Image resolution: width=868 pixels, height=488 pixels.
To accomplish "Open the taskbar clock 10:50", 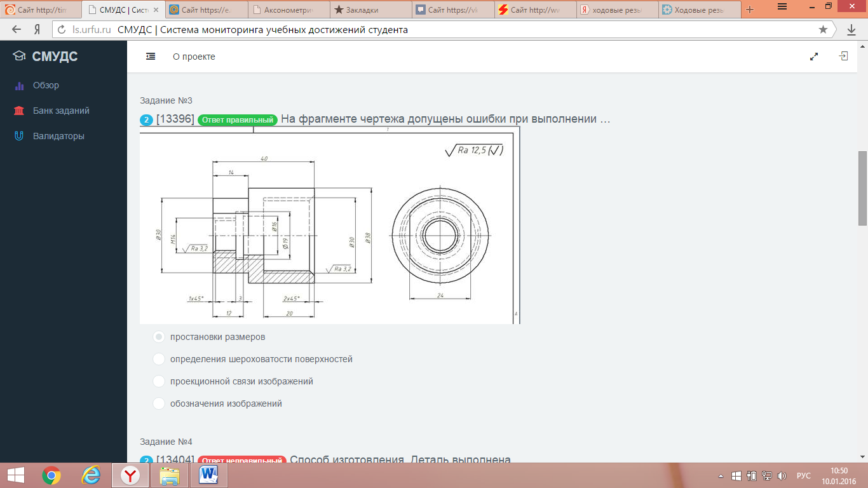I will pyautogui.click(x=839, y=475).
